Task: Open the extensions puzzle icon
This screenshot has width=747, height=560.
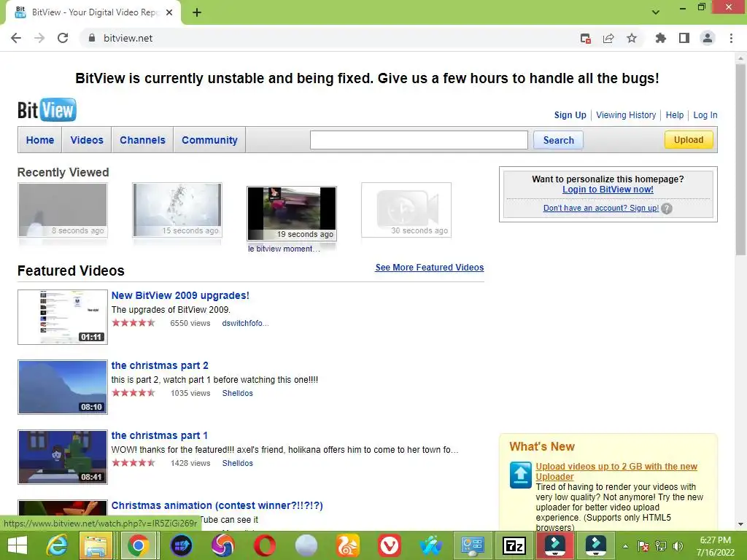Action: (661, 38)
